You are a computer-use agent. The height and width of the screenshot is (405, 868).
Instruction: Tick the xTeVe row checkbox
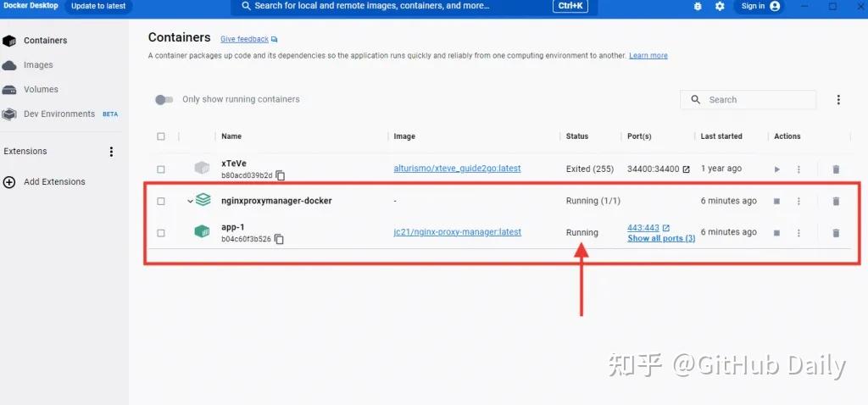click(161, 169)
